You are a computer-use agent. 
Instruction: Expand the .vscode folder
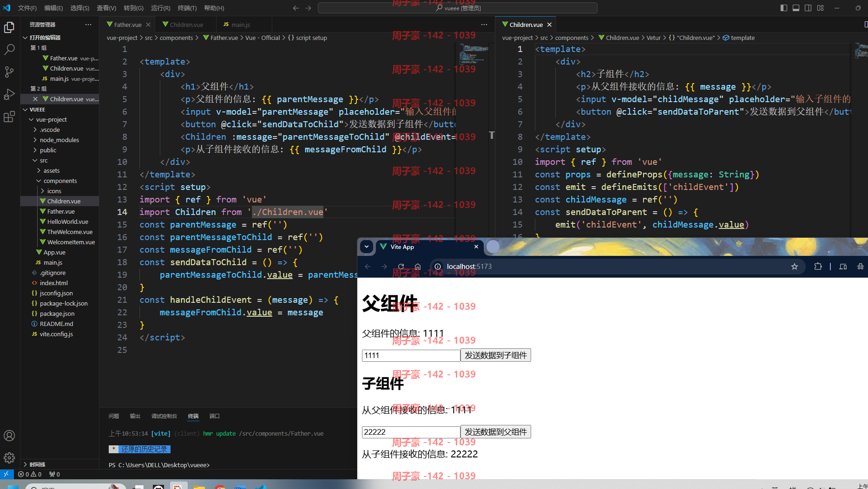[59, 130]
